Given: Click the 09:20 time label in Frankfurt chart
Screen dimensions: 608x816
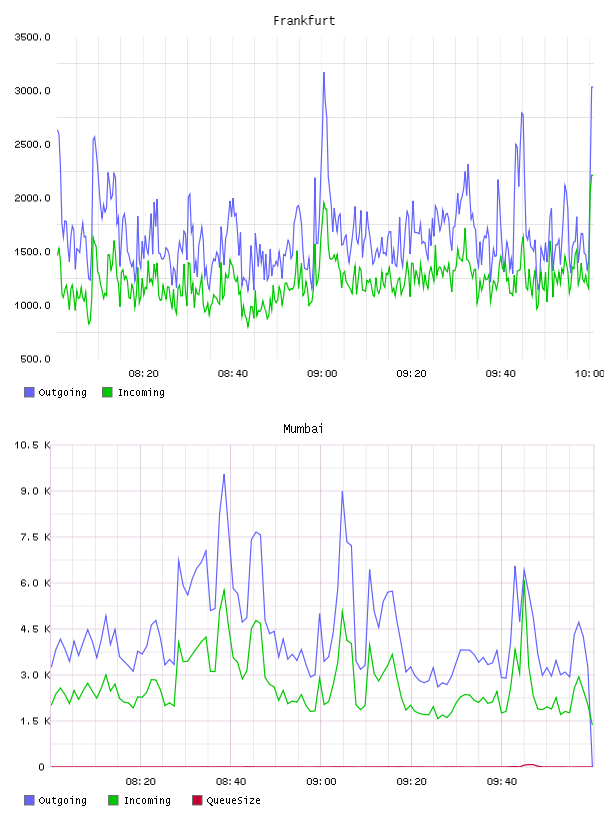Looking at the screenshot, I should (411, 374).
